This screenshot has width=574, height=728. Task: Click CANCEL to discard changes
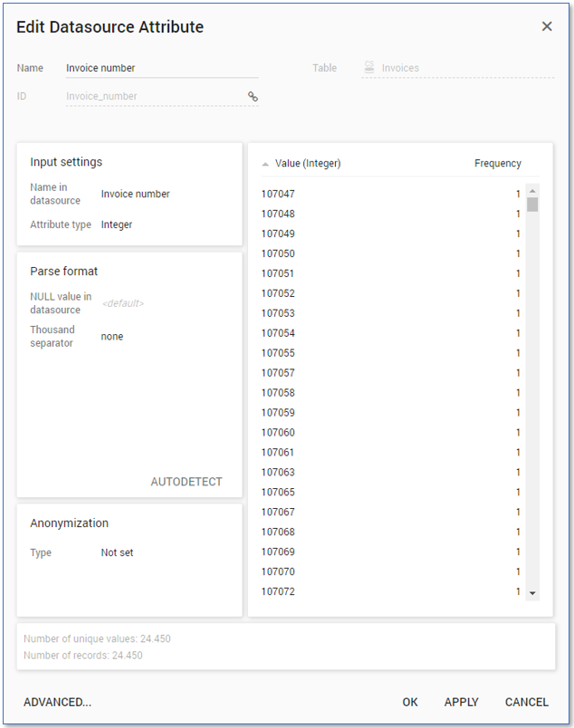(526, 702)
